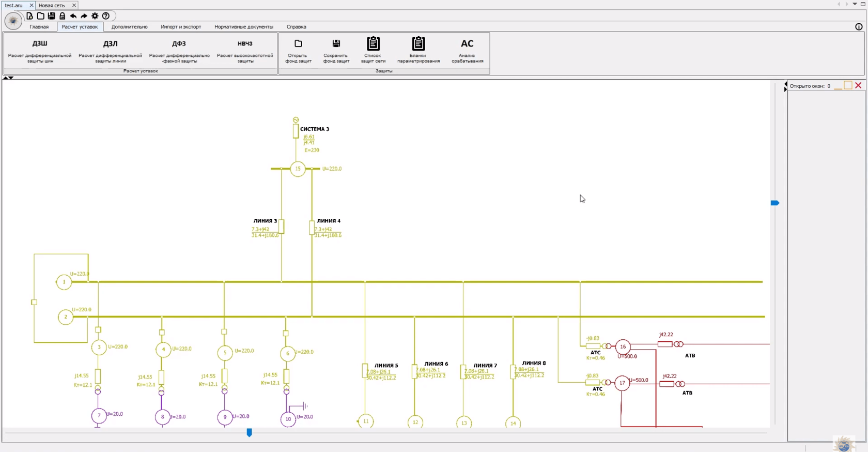This screenshot has height=452, width=868.
Task: Select node 15 on the 220 kV bus
Action: pos(298,169)
